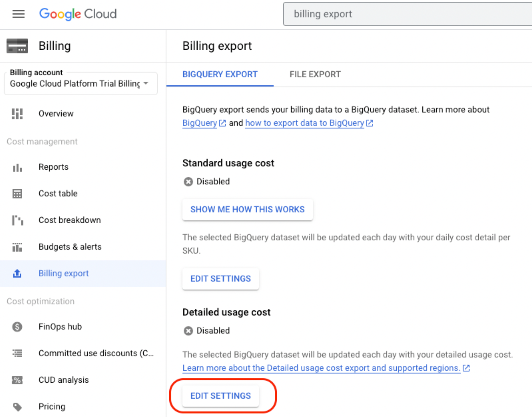Click the Billing credit card icon

17,46
